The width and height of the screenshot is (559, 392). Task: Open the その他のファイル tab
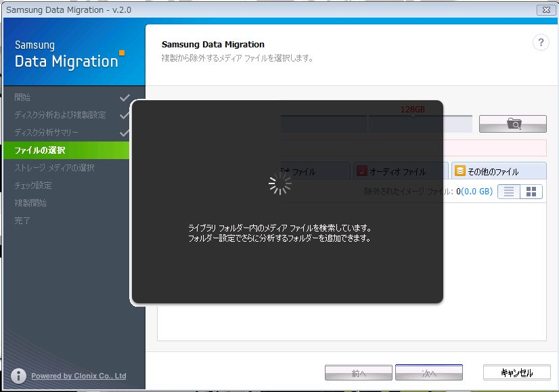point(498,172)
